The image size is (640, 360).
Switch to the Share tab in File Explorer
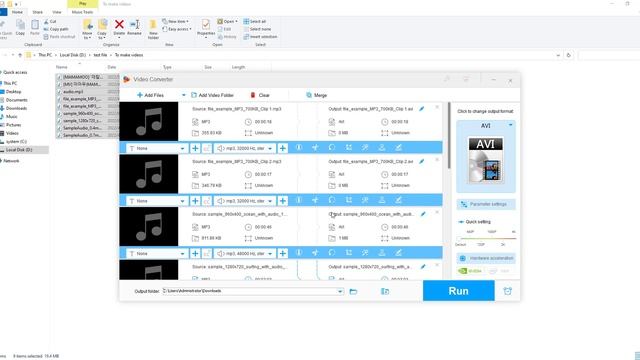tap(38, 12)
